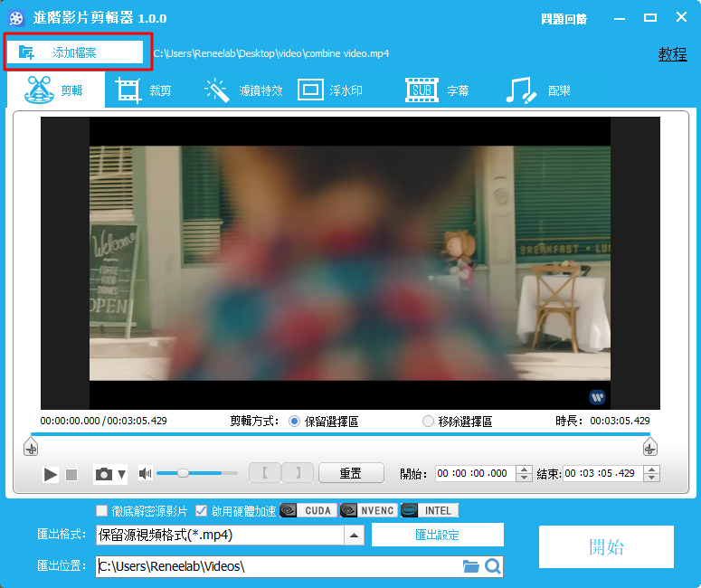Switch to the 裁剪 crop tab
The width and height of the screenshot is (701, 588).
coord(144,90)
